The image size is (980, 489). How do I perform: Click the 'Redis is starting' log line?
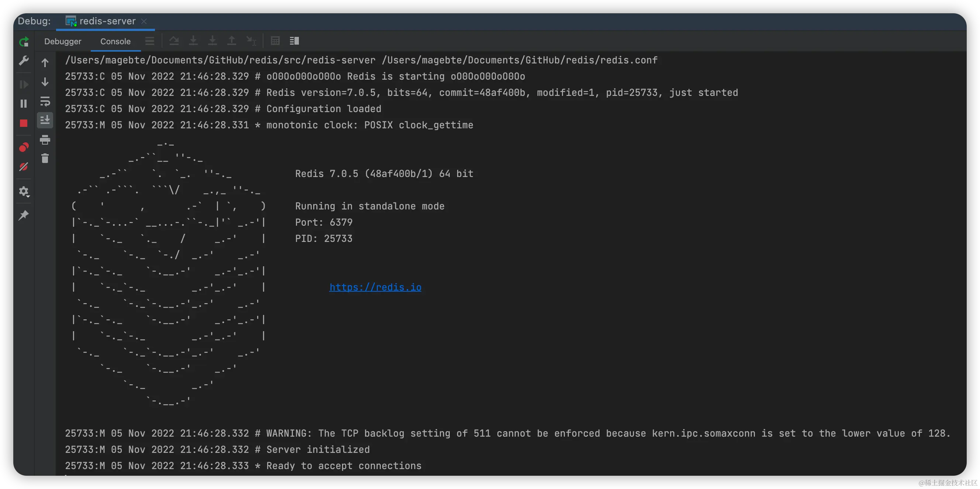295,76
